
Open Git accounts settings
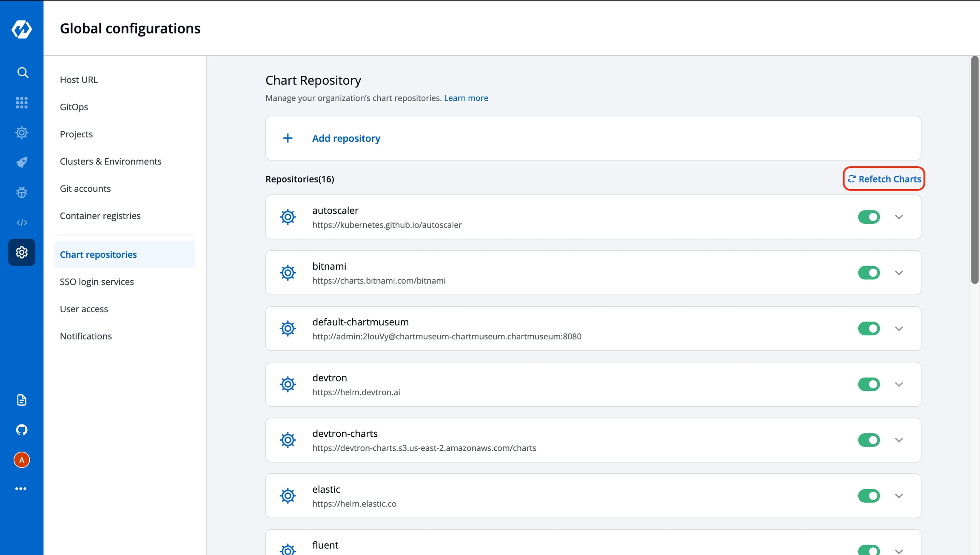tap(125, 188)
